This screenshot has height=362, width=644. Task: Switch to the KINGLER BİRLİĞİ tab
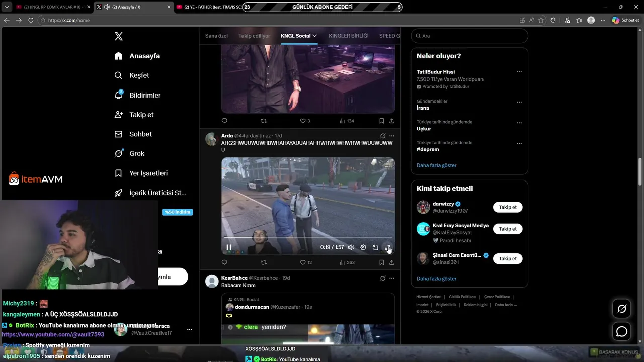tap(349, 36)
